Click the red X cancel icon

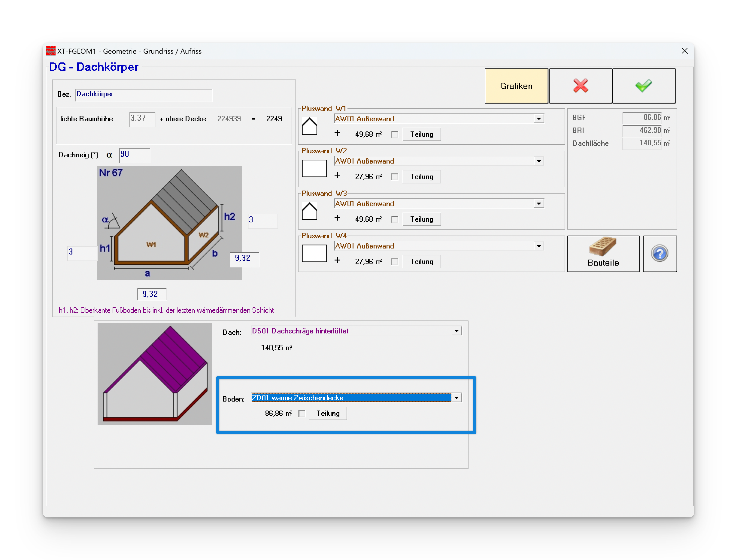580,86
